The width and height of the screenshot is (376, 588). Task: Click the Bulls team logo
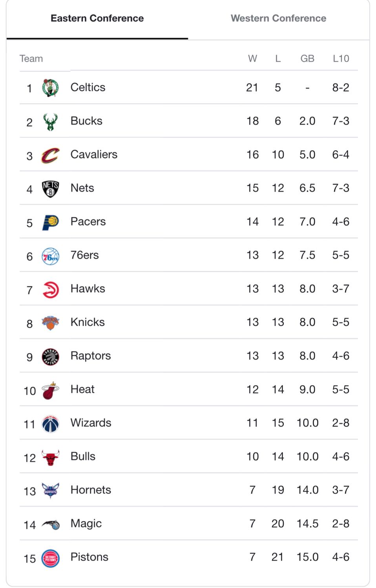(50, 457)
